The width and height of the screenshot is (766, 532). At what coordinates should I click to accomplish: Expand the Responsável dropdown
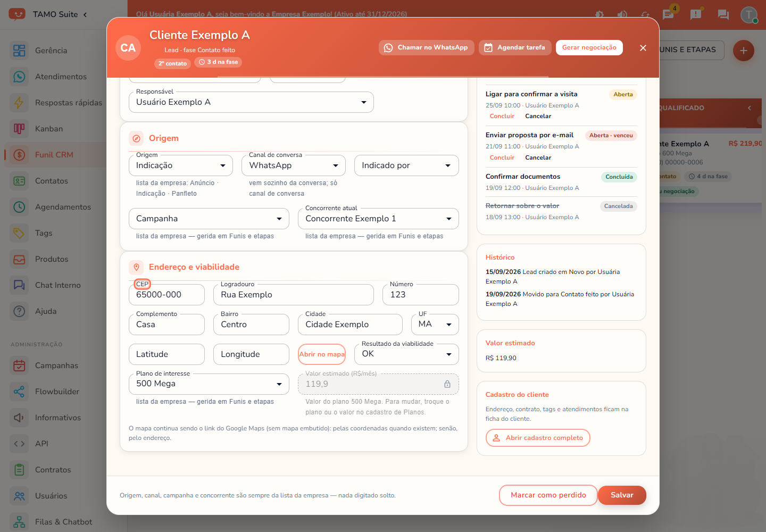point(251,102)
